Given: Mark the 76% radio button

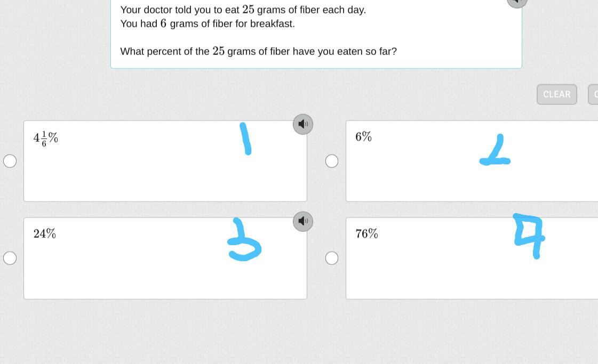Looking at the screenshot, I should (x=331, y=258).
